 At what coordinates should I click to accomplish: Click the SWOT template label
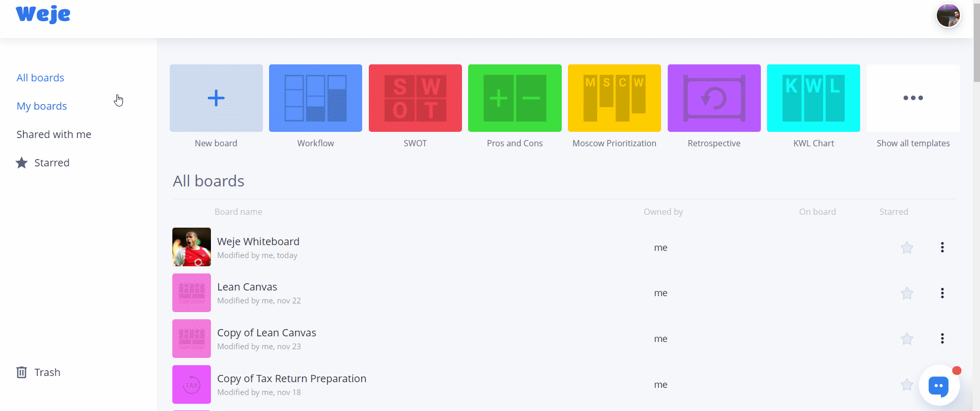[415, 143]
